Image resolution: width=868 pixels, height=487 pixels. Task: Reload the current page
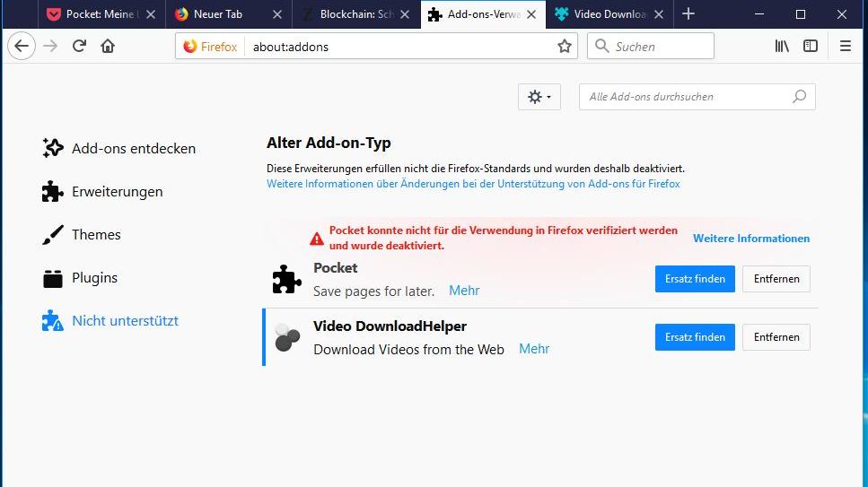[x=79, y=46]
